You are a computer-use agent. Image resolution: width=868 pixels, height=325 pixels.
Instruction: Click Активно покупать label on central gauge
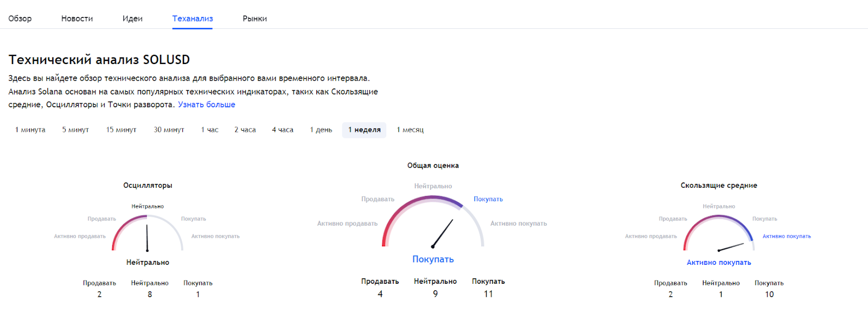(519, 224)
